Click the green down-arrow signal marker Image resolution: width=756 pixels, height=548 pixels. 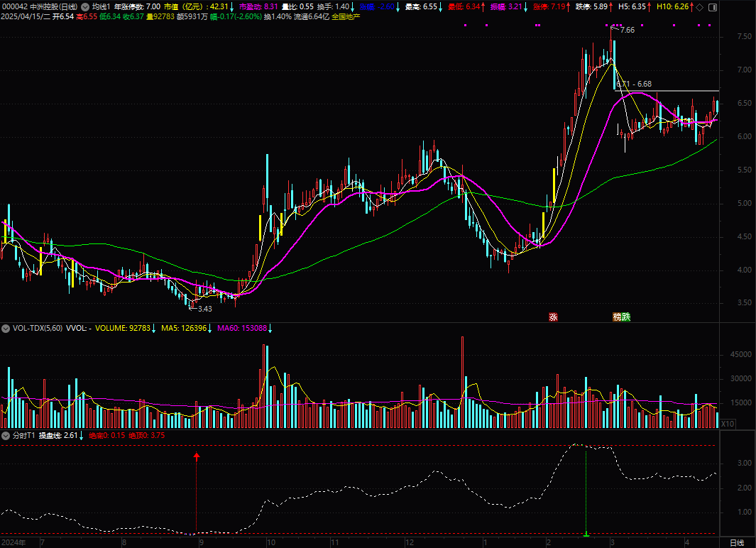tap(586, 534)
